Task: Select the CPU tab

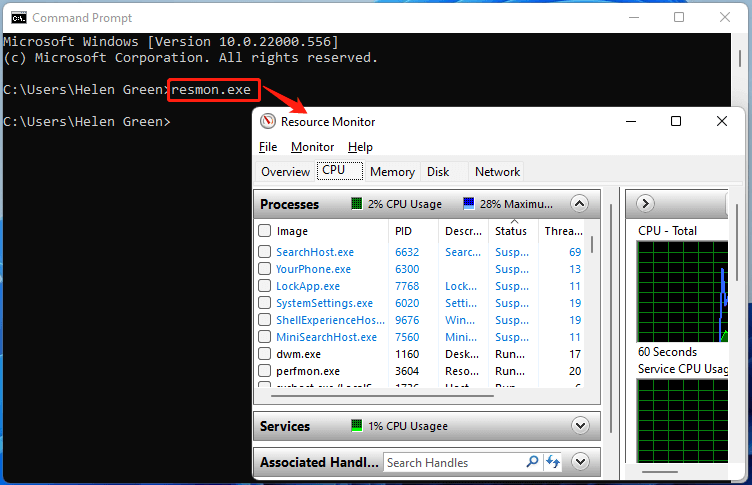Action: point(340,171)
